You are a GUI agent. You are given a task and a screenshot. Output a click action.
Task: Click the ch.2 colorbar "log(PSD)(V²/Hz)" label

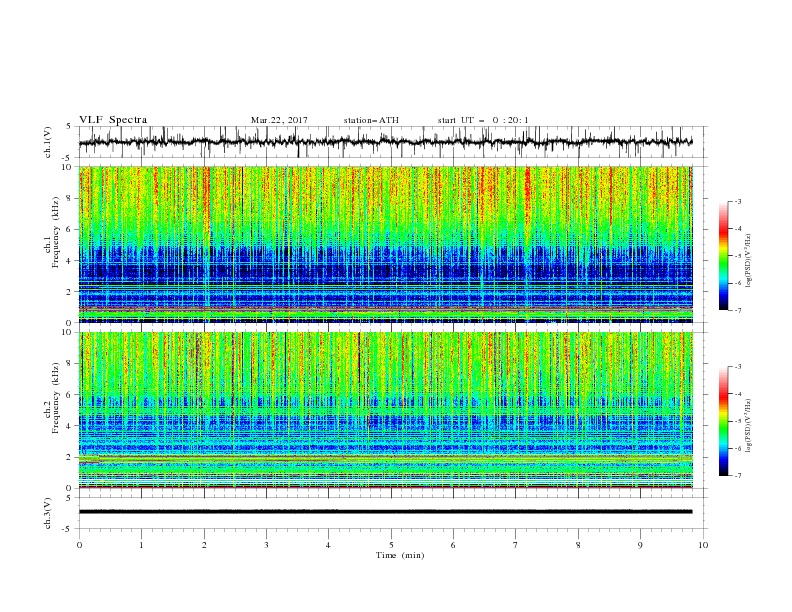point(749,425)
